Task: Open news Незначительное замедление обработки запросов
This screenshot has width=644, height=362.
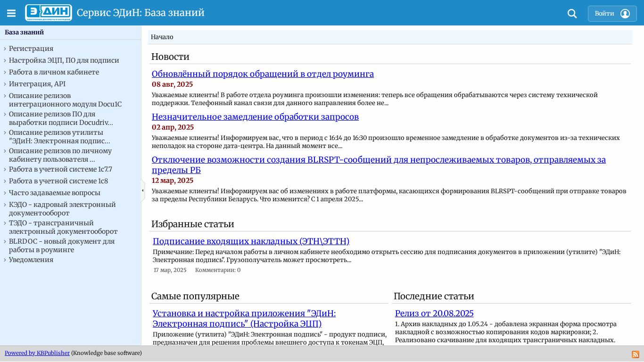Action: (255, 117)
